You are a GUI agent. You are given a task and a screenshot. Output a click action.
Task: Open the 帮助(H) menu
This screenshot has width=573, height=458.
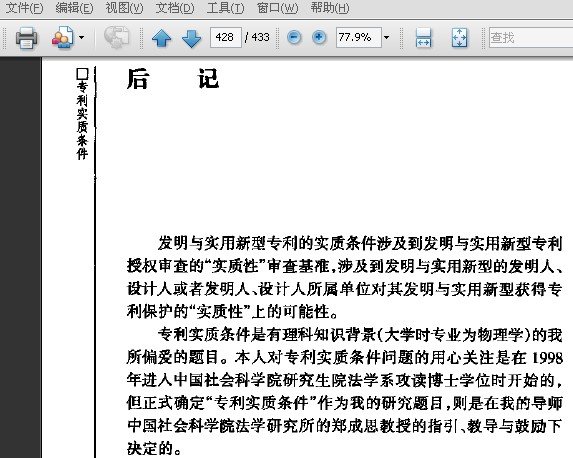click(330, 8)
